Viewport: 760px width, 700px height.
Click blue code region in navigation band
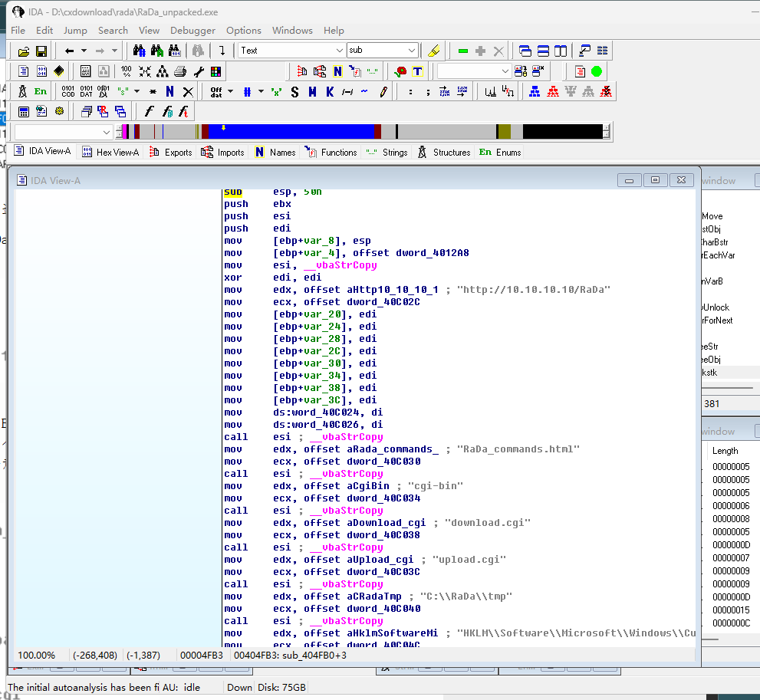(x=291, y=131)
